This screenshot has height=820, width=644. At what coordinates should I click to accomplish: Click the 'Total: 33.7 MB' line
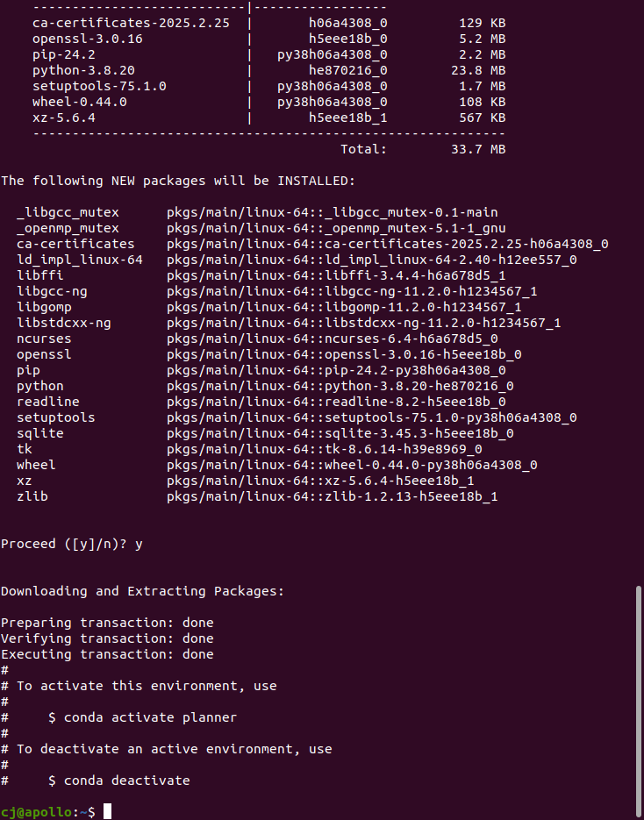[x=423, y=150]
